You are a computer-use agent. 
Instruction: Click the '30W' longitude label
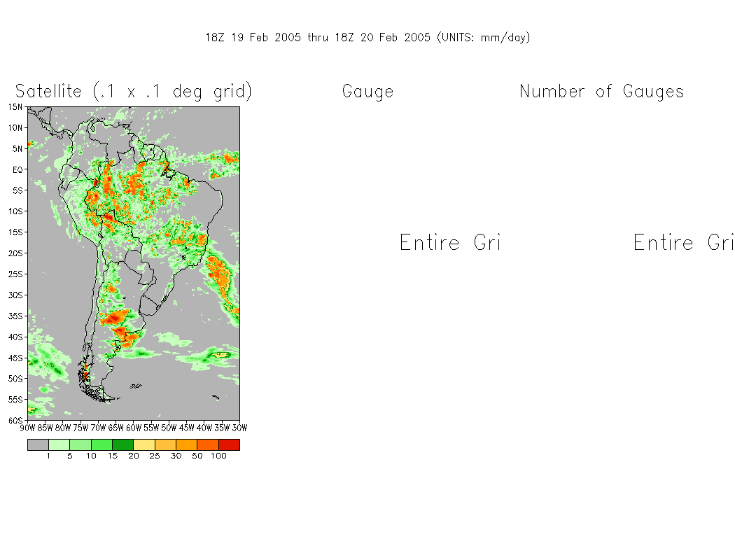point(239,428)
